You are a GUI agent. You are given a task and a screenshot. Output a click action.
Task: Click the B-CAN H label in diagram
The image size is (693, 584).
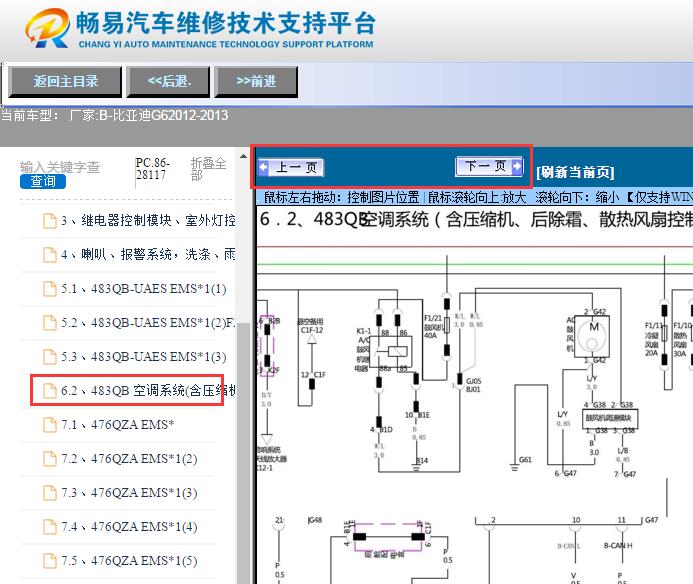618,546
